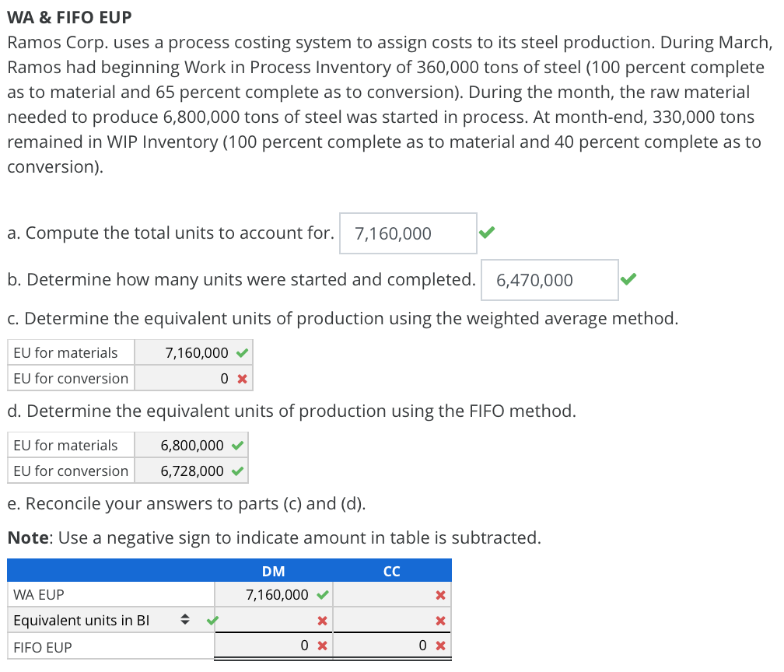Click the checkmark beside 6,728,000 conversion answer
784x672 pixels.
239,471
